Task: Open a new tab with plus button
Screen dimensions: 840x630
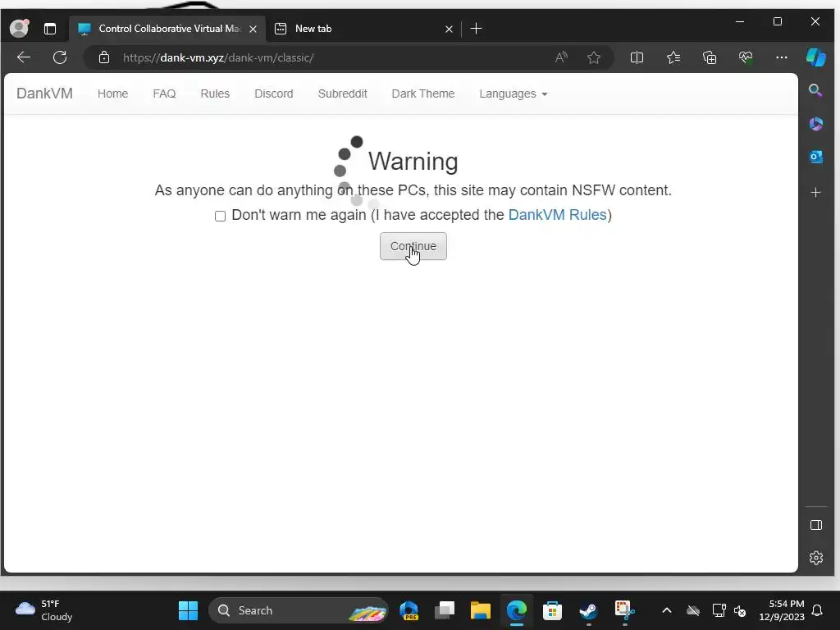Action: (476, 29)
